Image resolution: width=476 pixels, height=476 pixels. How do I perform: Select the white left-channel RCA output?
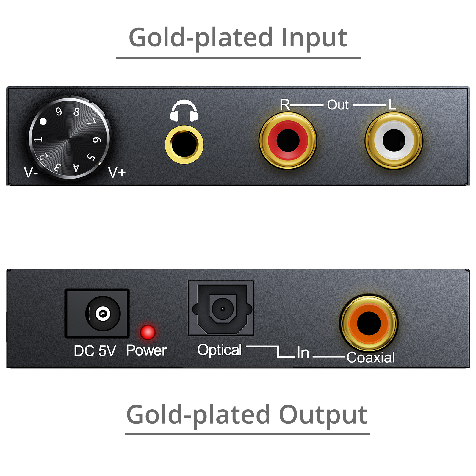(x=394, y=140)
